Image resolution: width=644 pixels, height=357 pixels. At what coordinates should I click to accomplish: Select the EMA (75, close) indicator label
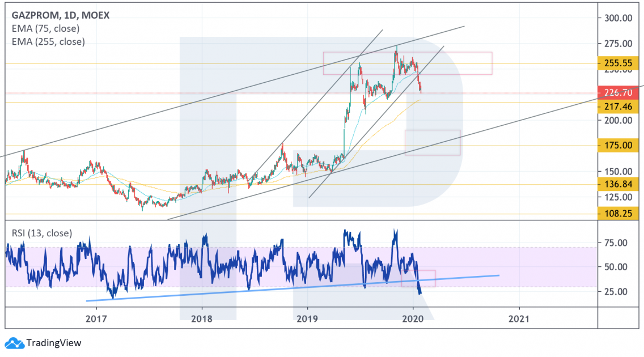click(45, 29)
